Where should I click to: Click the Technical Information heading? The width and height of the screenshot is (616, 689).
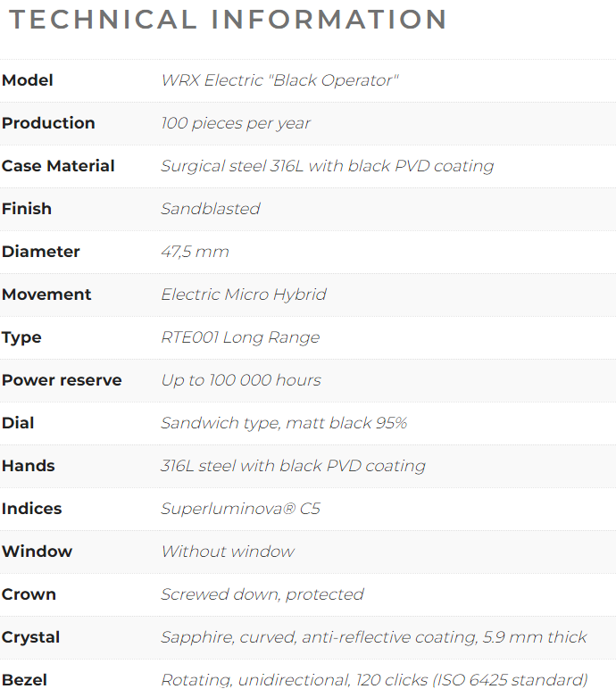[228, 20]
